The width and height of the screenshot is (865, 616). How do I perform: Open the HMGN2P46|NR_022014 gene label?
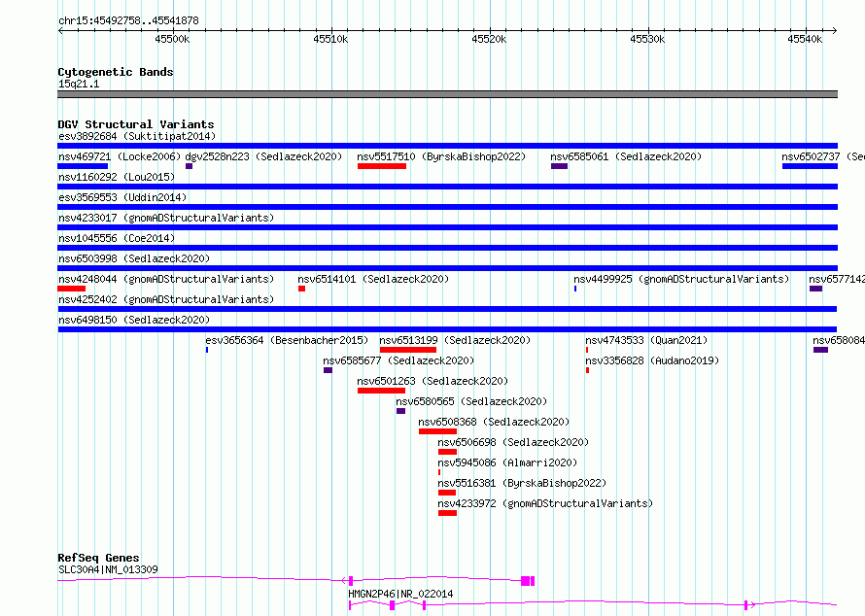coord(400,594)
